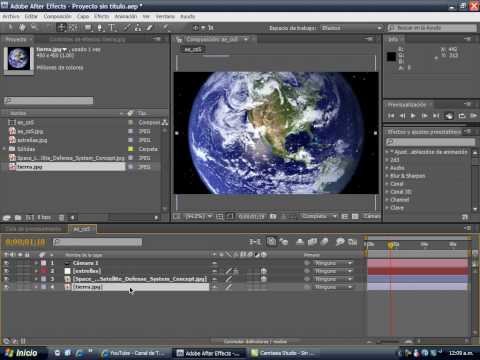Start RAM preview
480x360 pixels.
(473, 116)
